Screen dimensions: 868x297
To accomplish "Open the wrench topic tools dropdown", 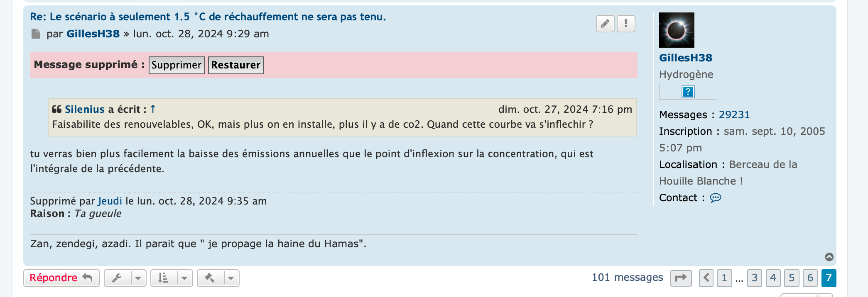I will pyautogui.click(x=125, y=278).
